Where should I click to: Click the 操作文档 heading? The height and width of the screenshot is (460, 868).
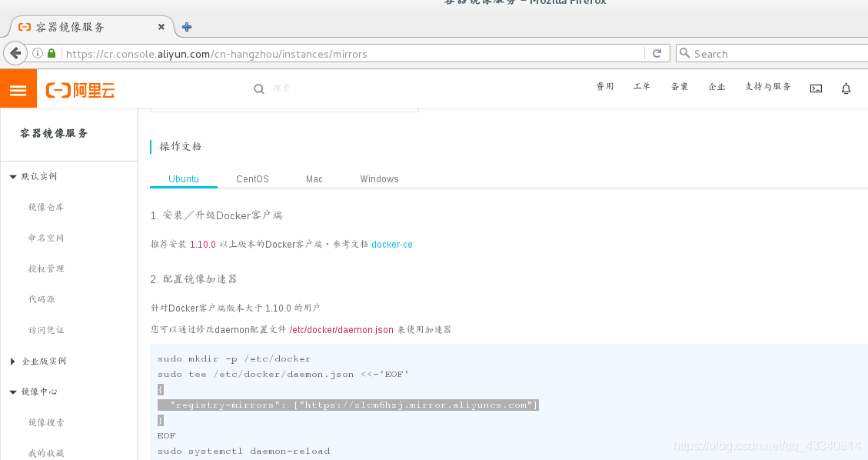click(x=181, y=146)
